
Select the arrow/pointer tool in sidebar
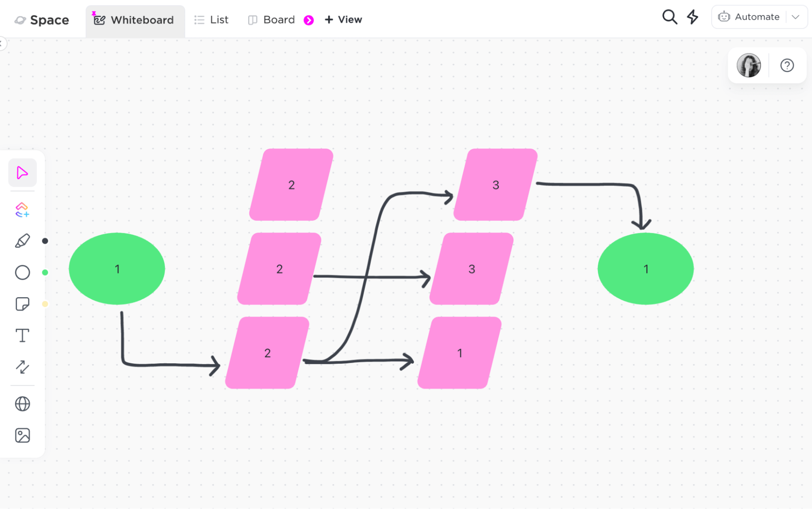point(22,173)
